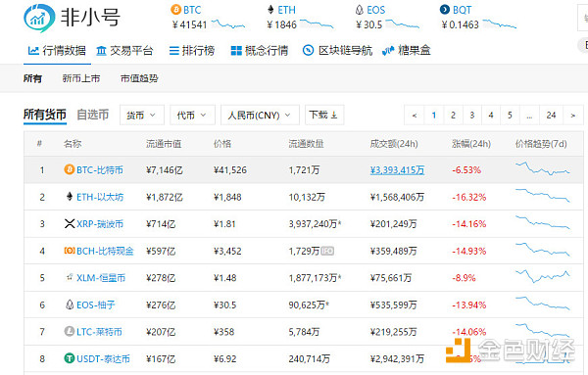Open the USDT-泰达币 coin link
The width and height of the screenshot is (588, 375).
(x=103, y=359)
